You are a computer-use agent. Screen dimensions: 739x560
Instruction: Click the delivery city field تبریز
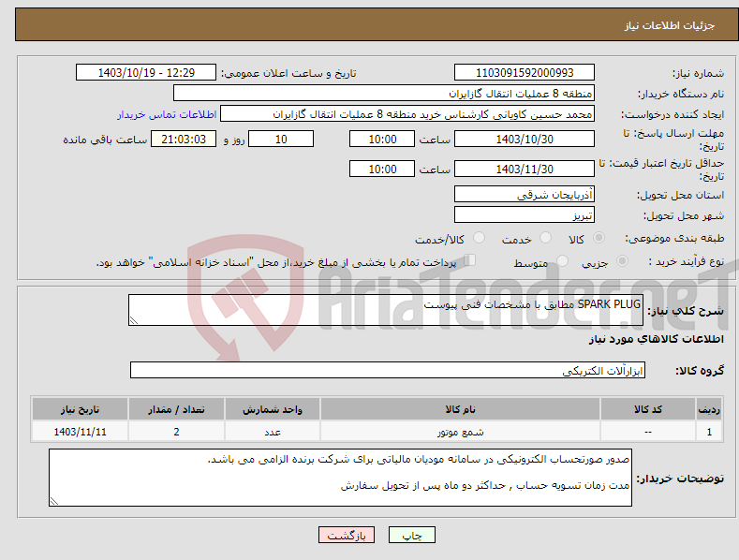click(x=525, y=215)
